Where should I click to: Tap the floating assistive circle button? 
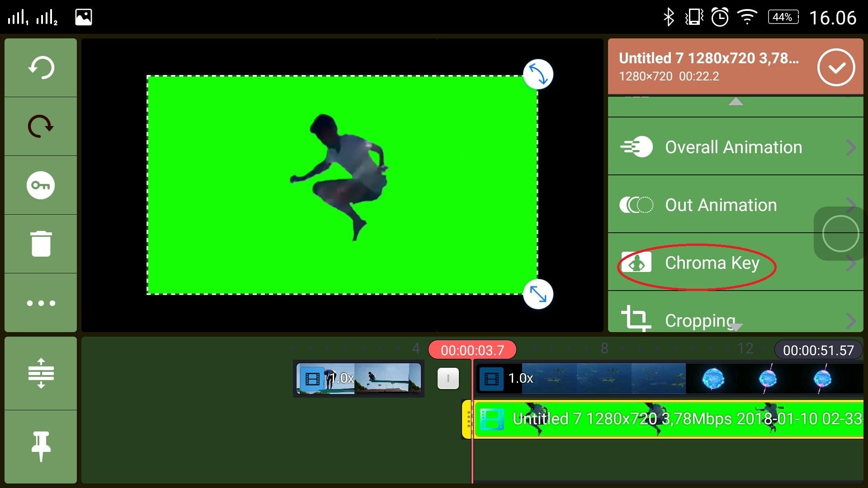click(840, 234)
